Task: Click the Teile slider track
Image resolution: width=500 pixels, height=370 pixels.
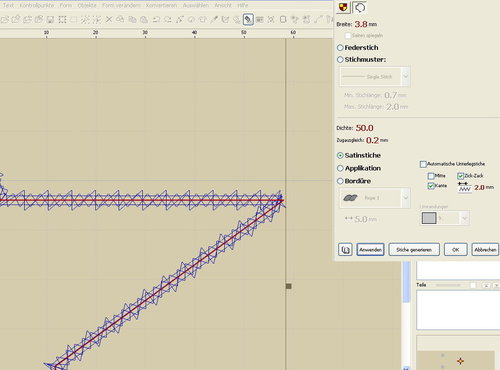Action: 448,285
